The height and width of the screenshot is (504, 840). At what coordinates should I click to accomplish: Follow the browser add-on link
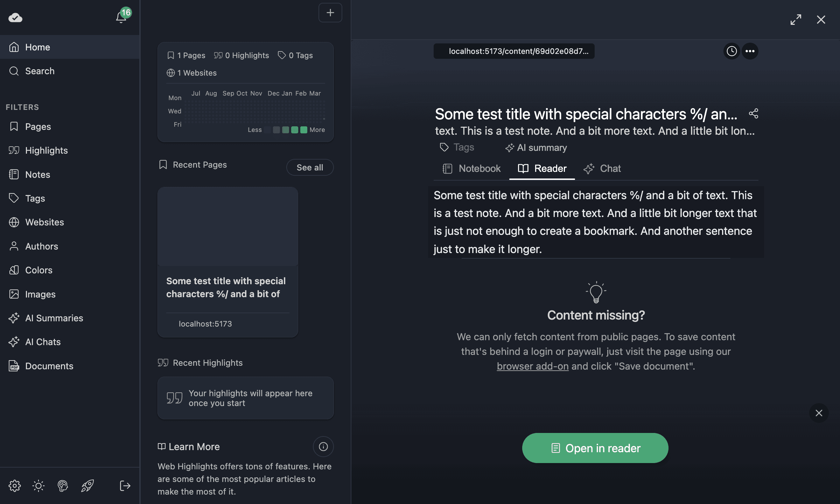click(532, 366)
